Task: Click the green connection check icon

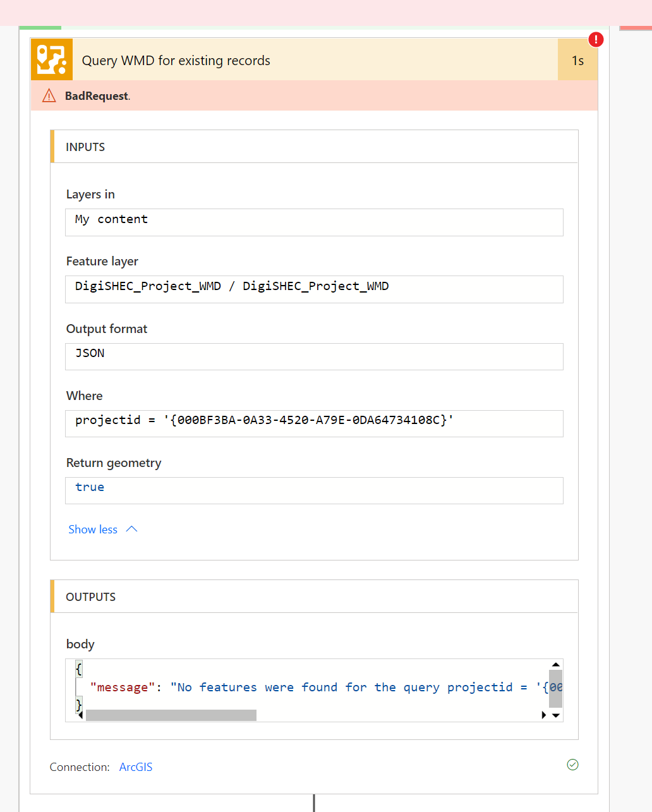Action: point(572,765)
